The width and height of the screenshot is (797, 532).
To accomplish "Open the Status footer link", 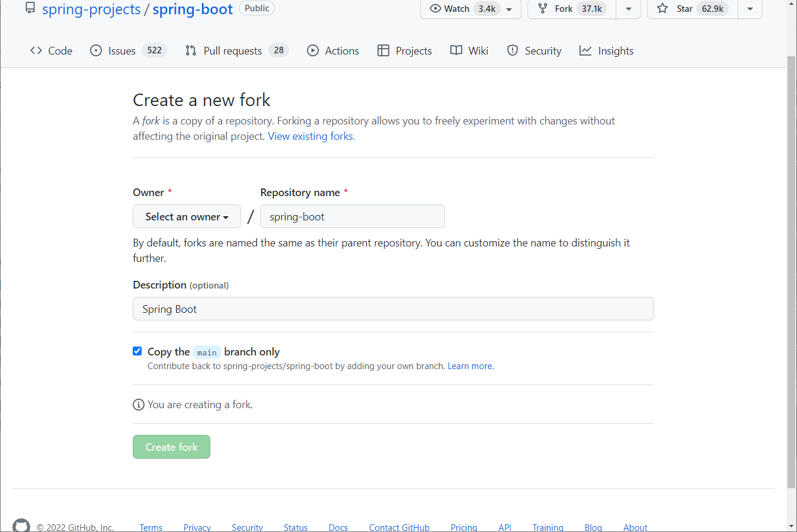I will coord(296,527).
